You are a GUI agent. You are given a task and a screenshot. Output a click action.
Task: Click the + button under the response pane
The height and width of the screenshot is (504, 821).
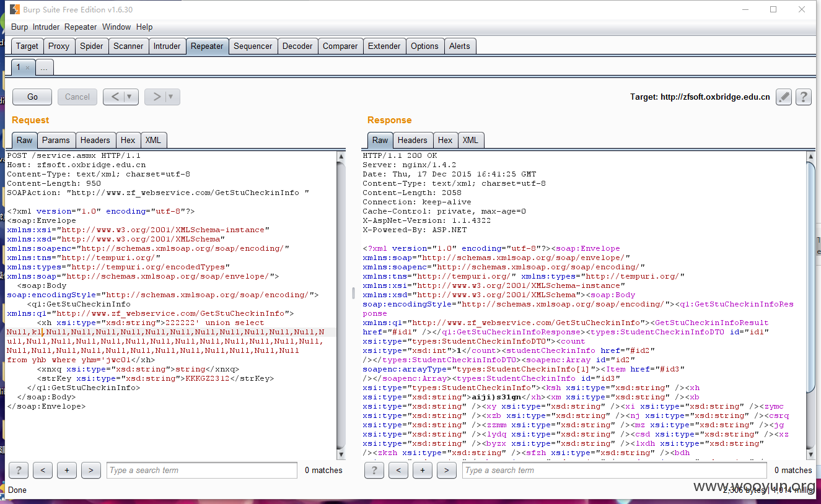click(x=423, y=470)
